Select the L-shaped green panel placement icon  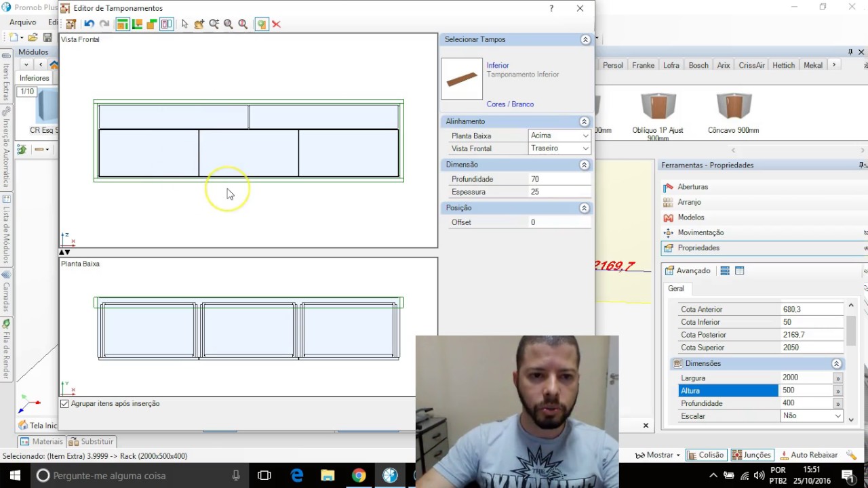[x=137, y=24]
